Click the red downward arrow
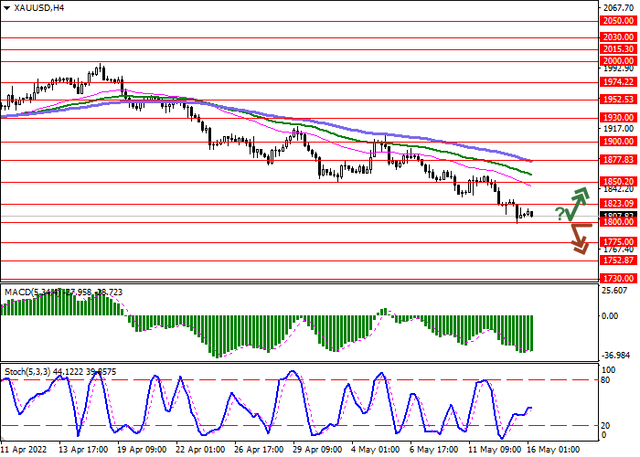The height and width of the screenshot is (457, 640). (x=578, y=240)
